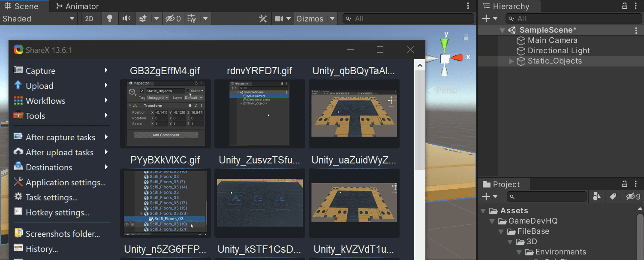644x260 pixels.
Task: Select Main Camera in the Hierarchy
Action: (x=553, y=40)
